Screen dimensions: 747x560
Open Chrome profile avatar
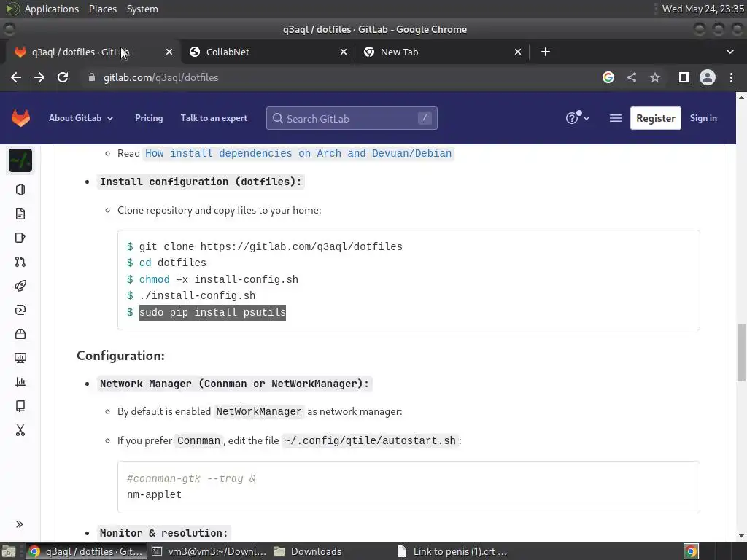708,77
